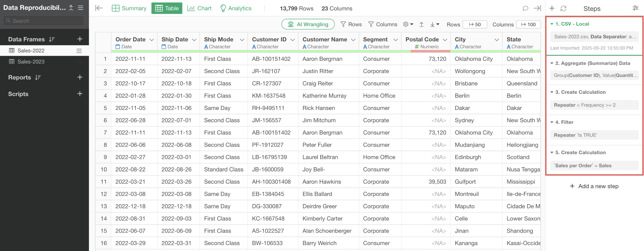Click the comment speech bubble icon
This screenshot has height=251, width=644.
[x=525, y=8]
